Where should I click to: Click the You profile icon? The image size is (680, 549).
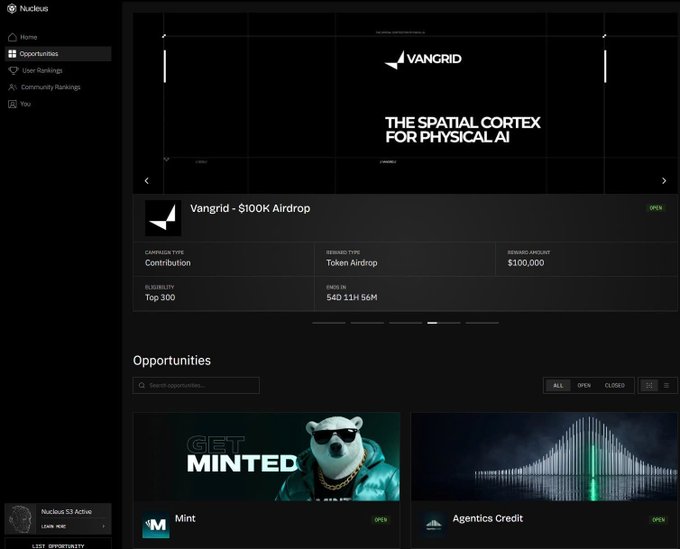tap(13, 104)
